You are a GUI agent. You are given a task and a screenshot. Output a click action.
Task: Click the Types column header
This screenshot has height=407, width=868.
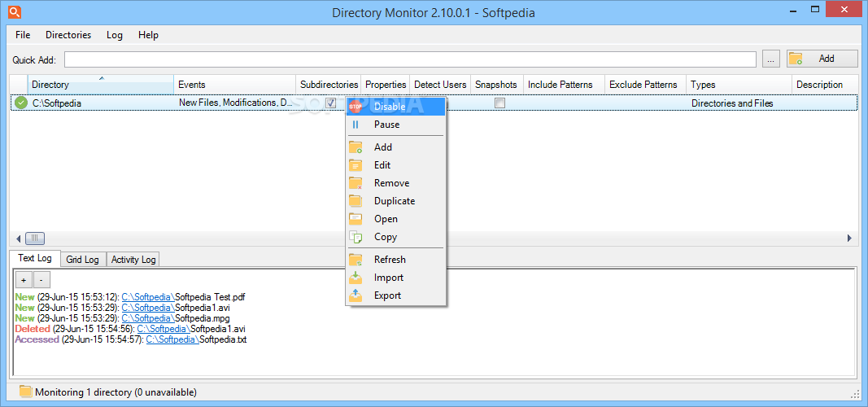pos(739,85)
